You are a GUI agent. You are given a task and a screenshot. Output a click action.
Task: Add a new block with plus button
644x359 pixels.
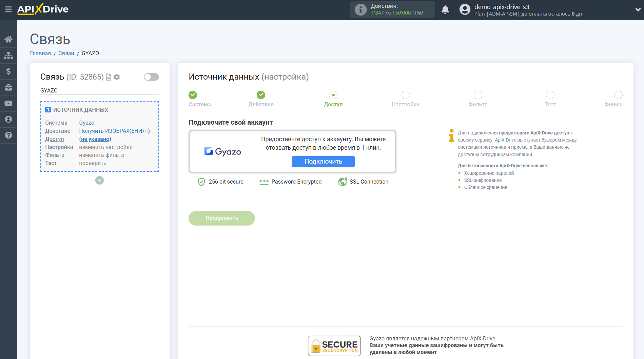pos(99,181)
